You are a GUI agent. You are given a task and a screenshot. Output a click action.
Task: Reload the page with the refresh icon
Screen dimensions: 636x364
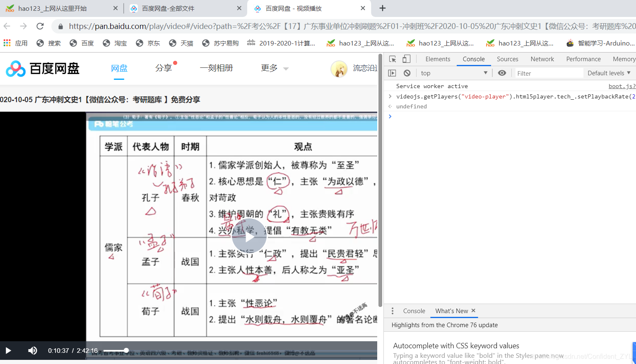point(40,26)
